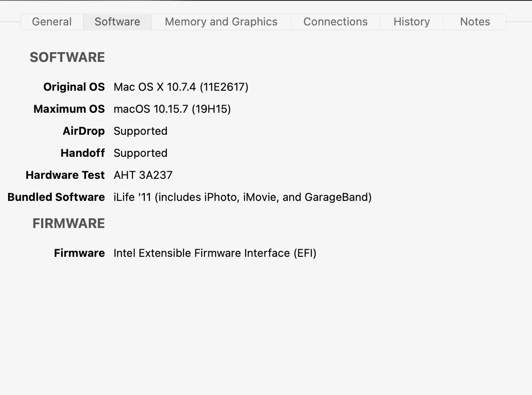Go to the Connections tab

tap(335, 22)
